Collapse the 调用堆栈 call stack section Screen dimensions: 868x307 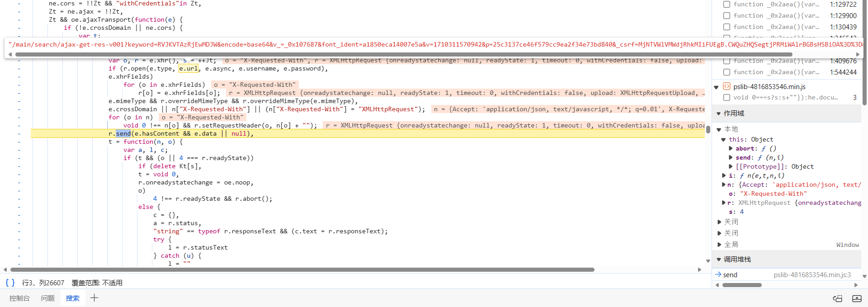(x=718, y=260)
